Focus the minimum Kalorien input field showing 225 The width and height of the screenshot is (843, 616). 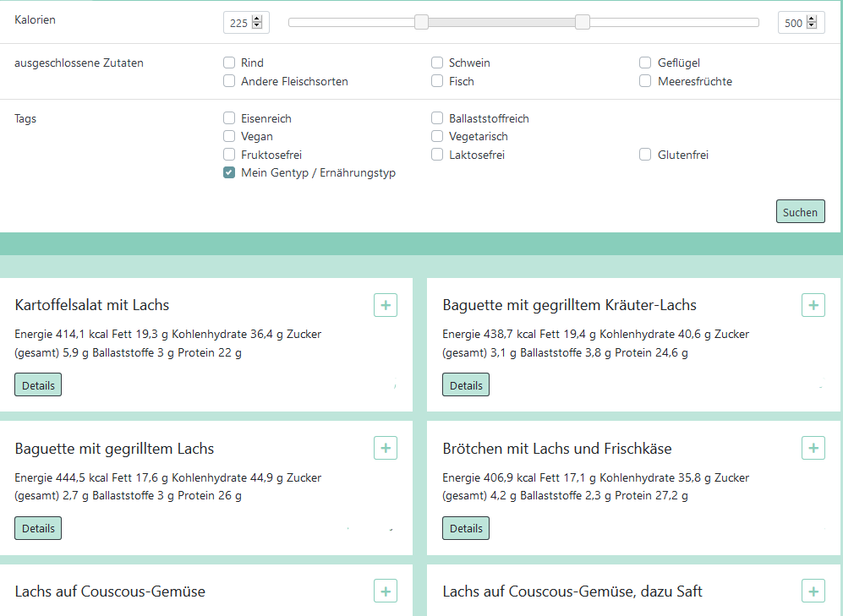(x=246, y=23)
